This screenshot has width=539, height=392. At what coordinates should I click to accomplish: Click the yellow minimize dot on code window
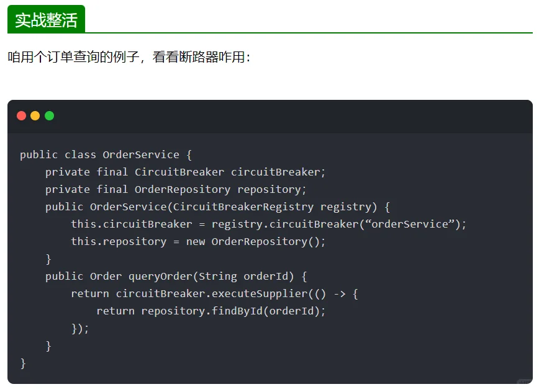(x=35, y=115)
